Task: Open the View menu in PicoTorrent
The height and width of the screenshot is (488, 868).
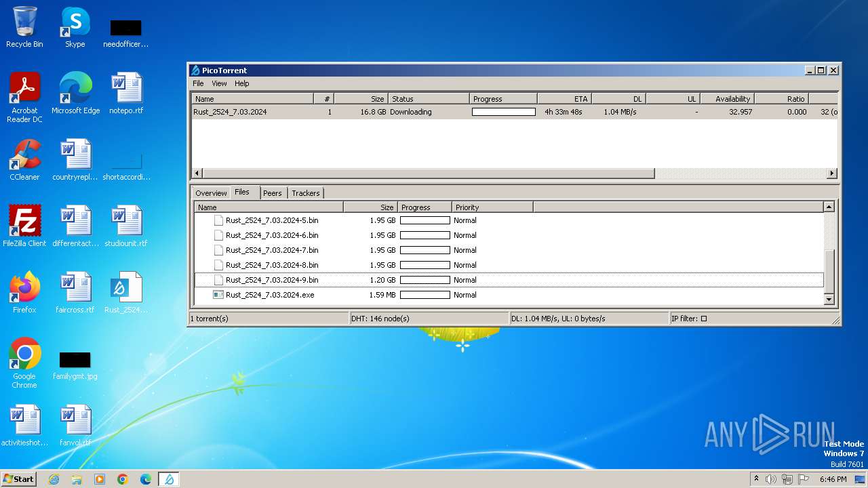Action: (219, 83)
